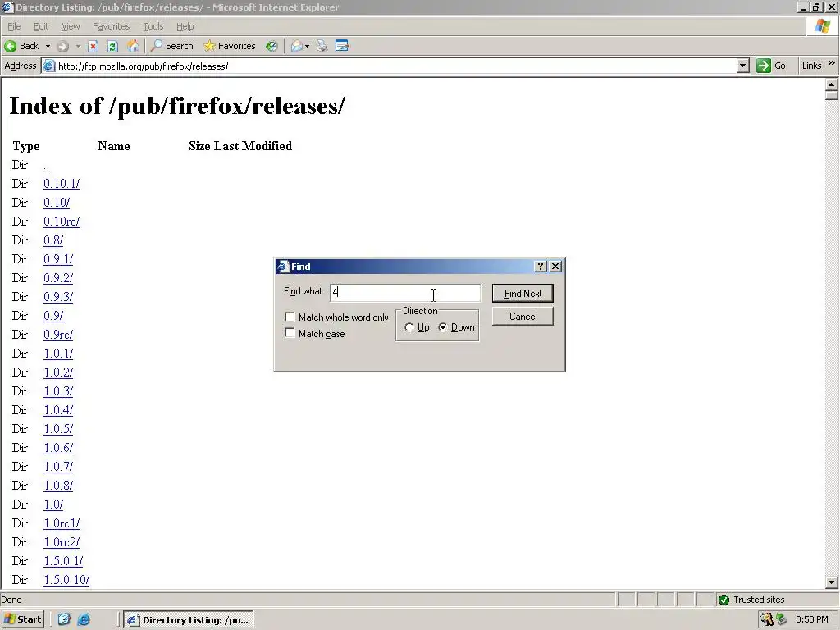Open the Back button history dropdown
The width and height of the screenshot is (840, 630).
[48, 46]
